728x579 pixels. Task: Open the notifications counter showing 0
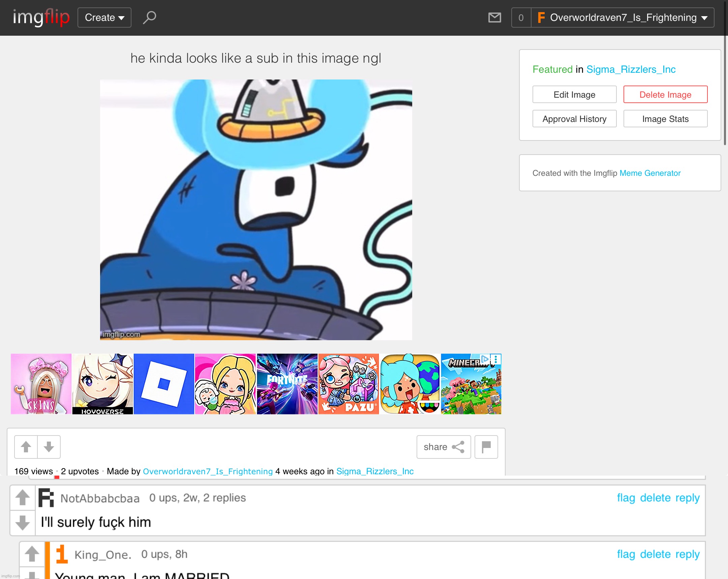point(521,18)
